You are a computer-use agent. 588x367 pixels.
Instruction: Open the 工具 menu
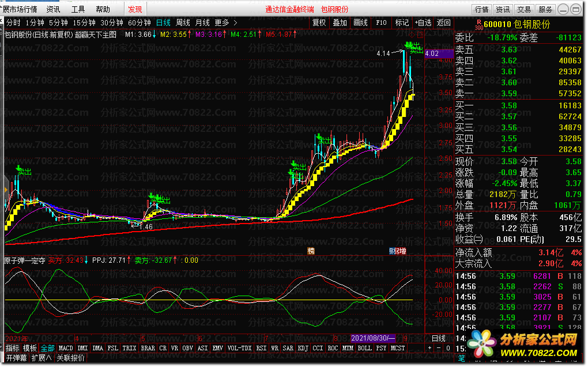pyautogui.click(x=78, y=9)
